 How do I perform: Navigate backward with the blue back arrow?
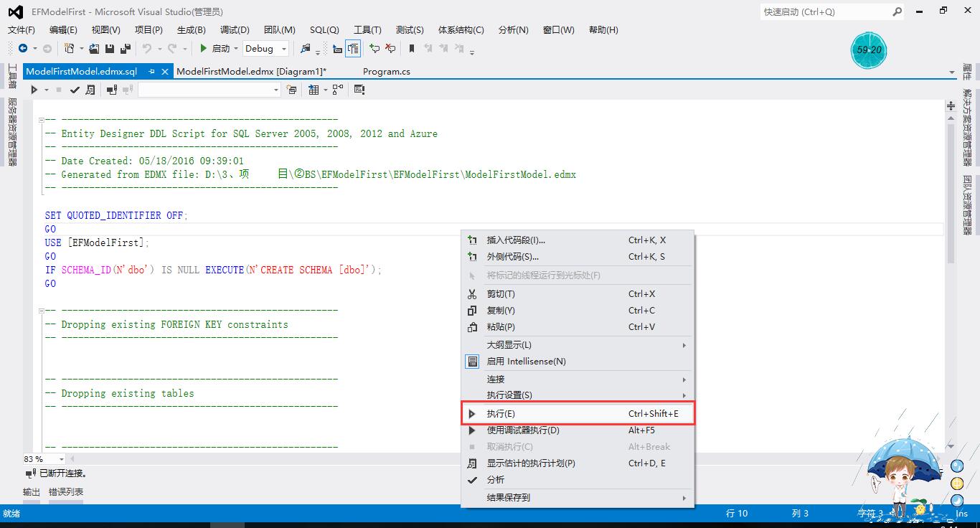[x=23, y=48]
